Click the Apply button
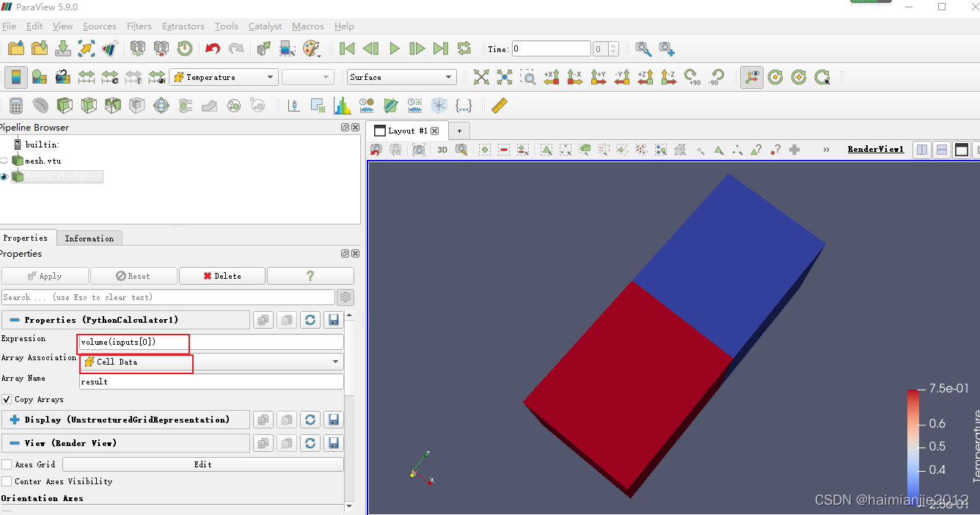This screenshot has height=515, width=980. pos(45,276)
